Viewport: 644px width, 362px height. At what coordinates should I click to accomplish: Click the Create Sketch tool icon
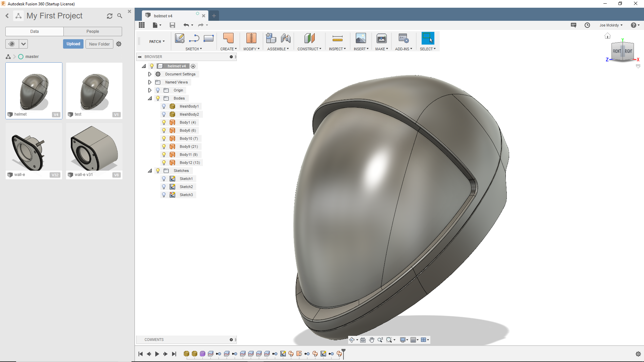(179, 38)
